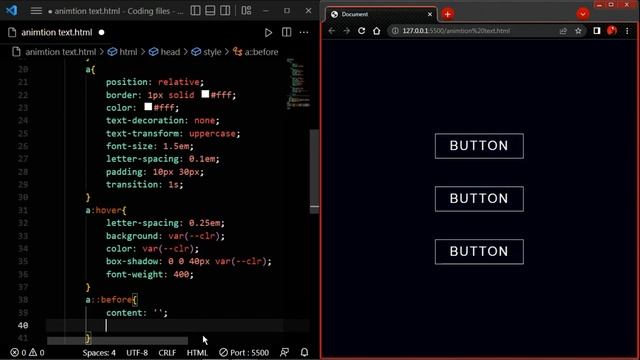Open Customize Layout icon

point(246,11)
